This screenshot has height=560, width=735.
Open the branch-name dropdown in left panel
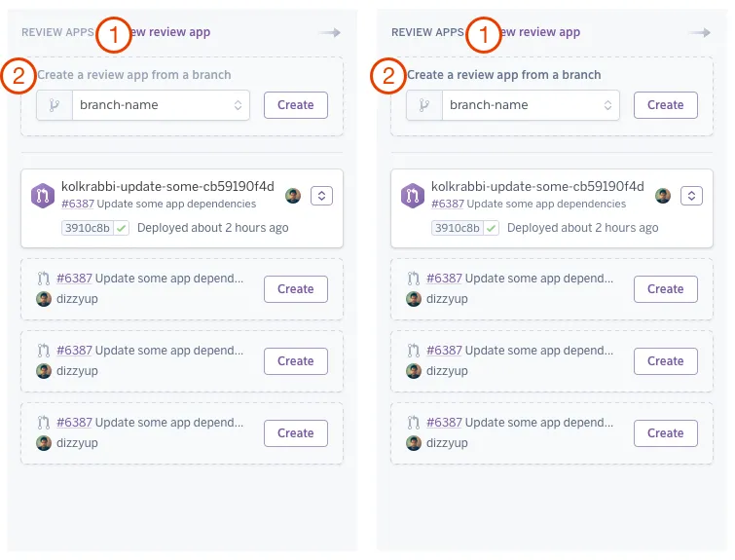click(143, 105)
